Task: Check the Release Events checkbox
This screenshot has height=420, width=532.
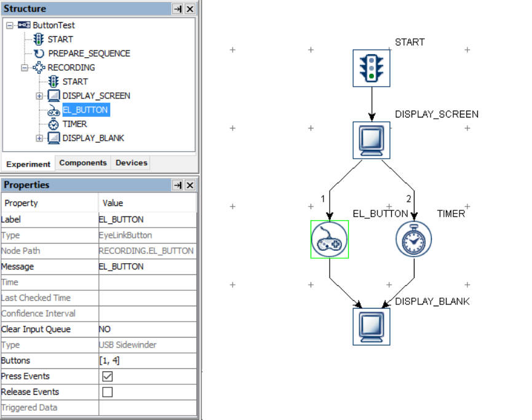Action: [x=107, y=392]
